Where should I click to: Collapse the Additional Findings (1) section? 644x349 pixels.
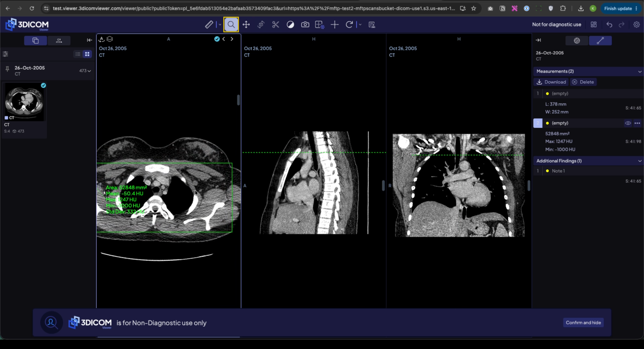589,161
